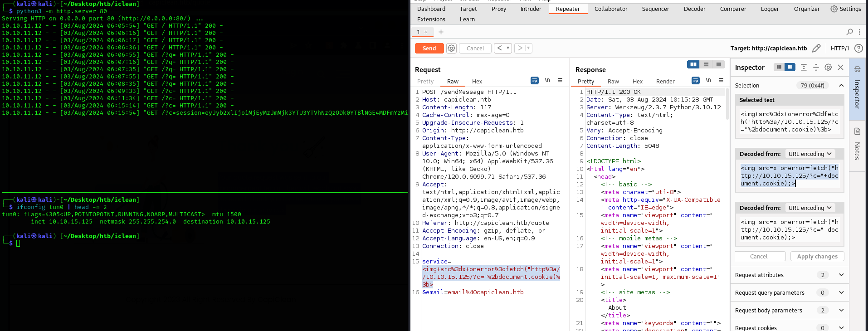Expand Request query parameters section
Image resolution: width=868 pixels, height=331 pixels.
point(841,292)
